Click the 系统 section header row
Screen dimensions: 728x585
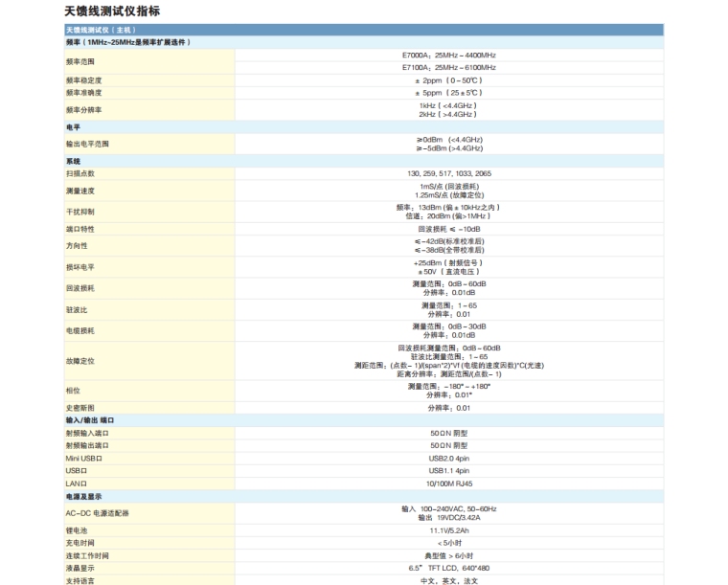click(x=73, y=161)
